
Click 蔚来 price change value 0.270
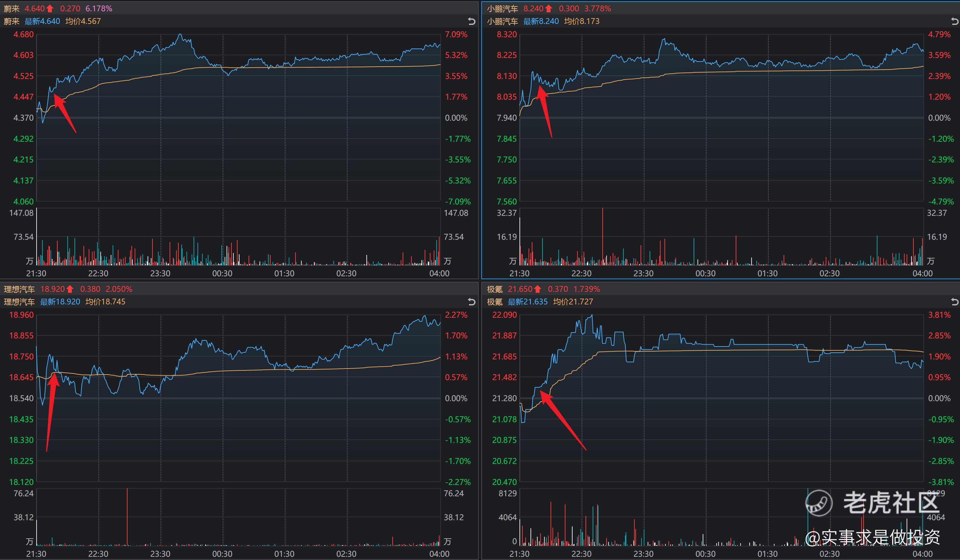(x=70, y=8)
